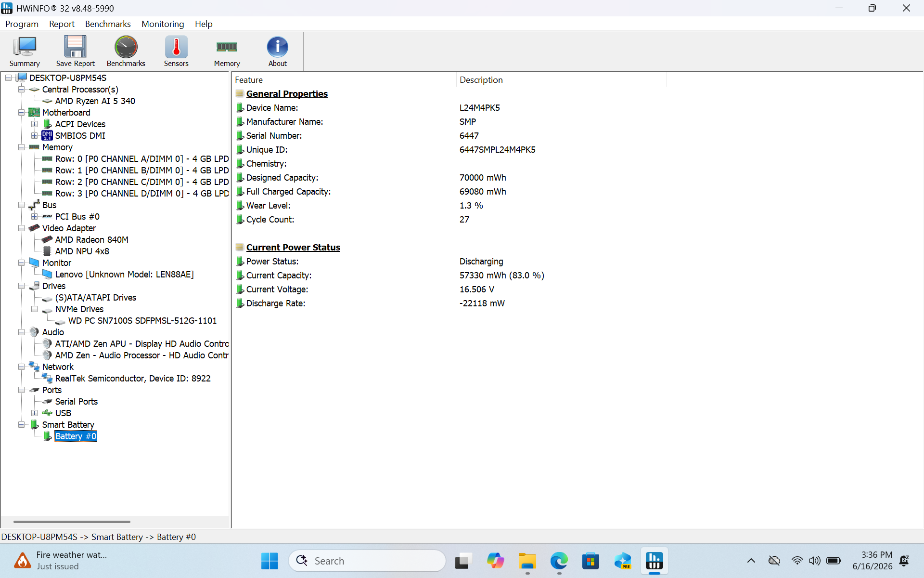
Task: Collapse the DESKTOP-U8PM54S root node
Action: (9, 78)
